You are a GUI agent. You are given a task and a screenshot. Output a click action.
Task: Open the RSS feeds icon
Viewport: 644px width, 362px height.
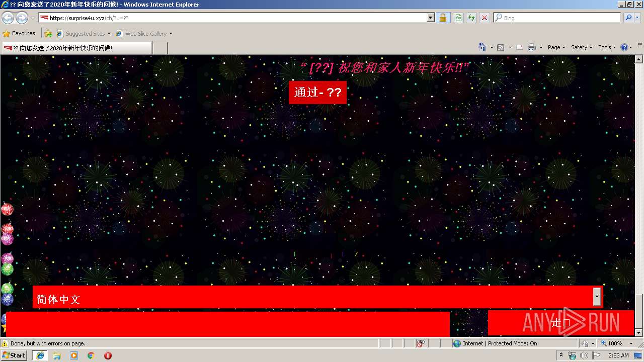tap(501, 47)
